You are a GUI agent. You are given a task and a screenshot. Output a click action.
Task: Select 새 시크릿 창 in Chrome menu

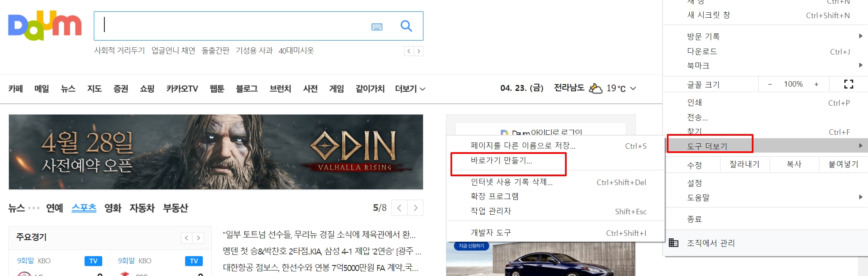[x=766, y=15]
